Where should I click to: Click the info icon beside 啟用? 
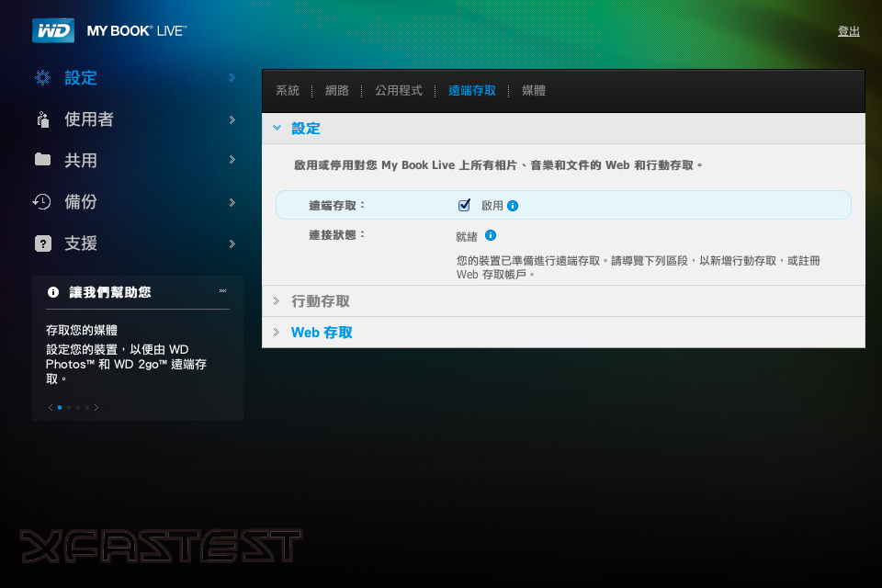tap(513, 206)
